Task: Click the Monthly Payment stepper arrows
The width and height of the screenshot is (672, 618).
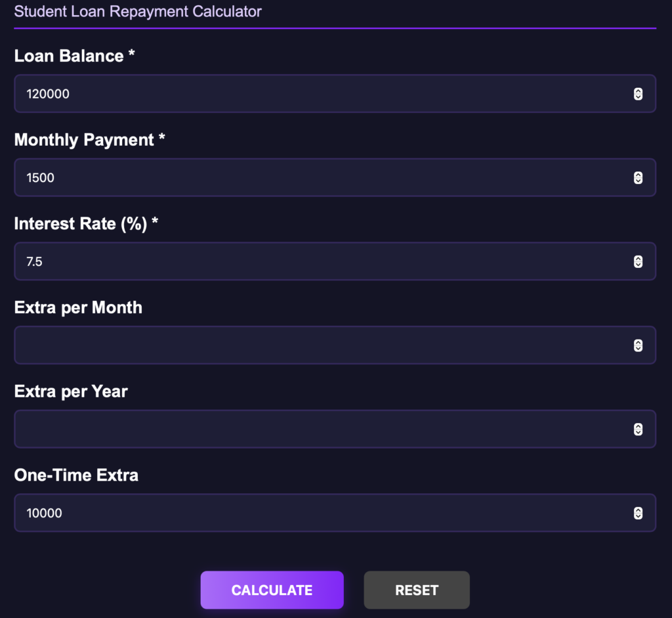Action: 638,178
